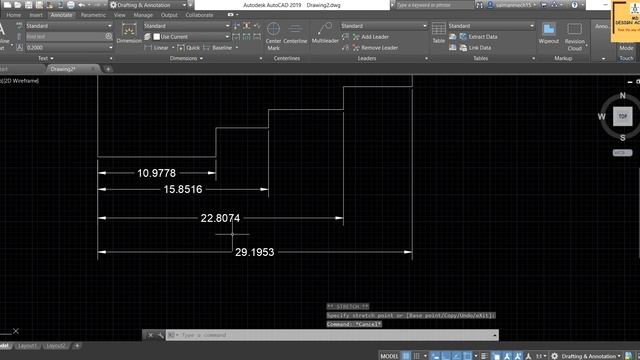Viewport: 640px width, 360px height.
Task: Click the Quick dimension button
Action: tap(189, 48)
